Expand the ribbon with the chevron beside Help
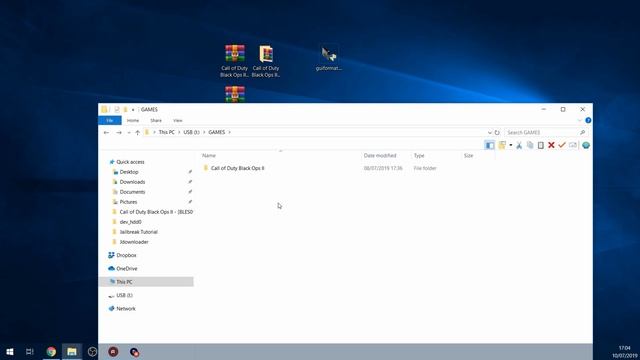640x360 pixels. [580, 120]
